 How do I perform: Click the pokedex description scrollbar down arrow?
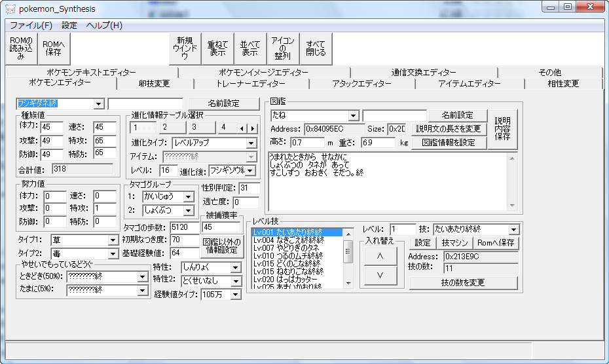[512, 205]
